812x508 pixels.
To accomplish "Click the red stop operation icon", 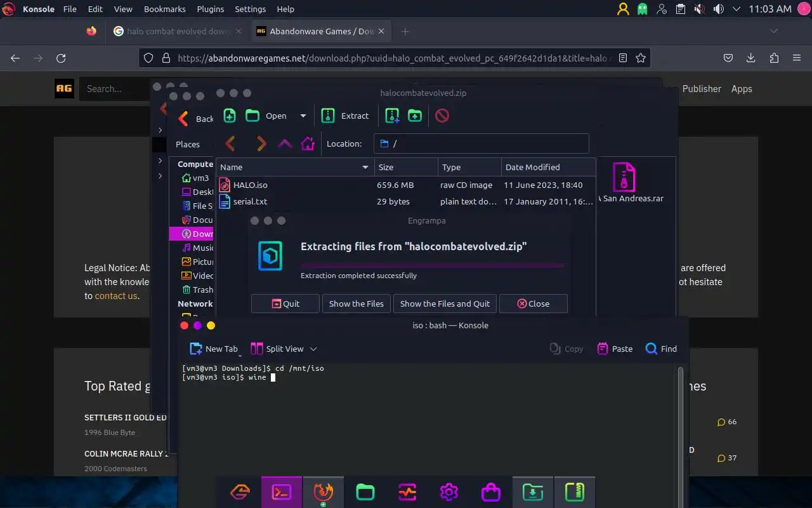I will pyautogui.click(x=442, y=116).
